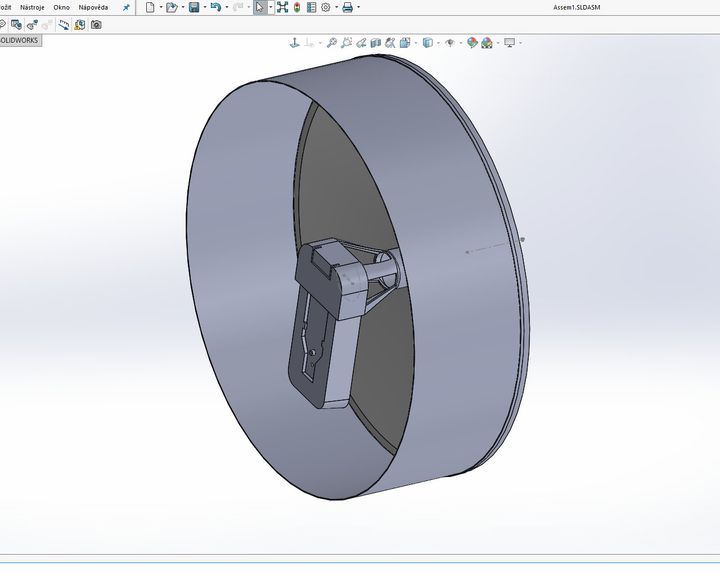Open the Okno menu
Viewport: 720px width, 576px height.
click(62, 7)
